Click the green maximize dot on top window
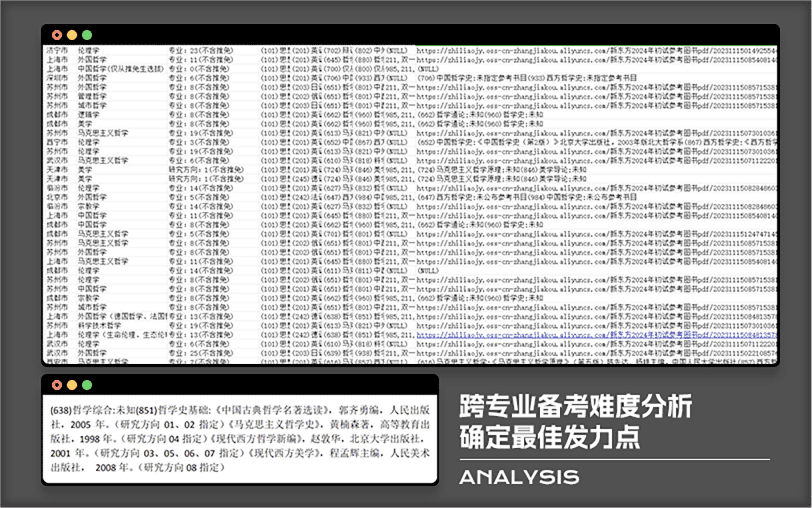The image size is (812, 508). [87, 35]
